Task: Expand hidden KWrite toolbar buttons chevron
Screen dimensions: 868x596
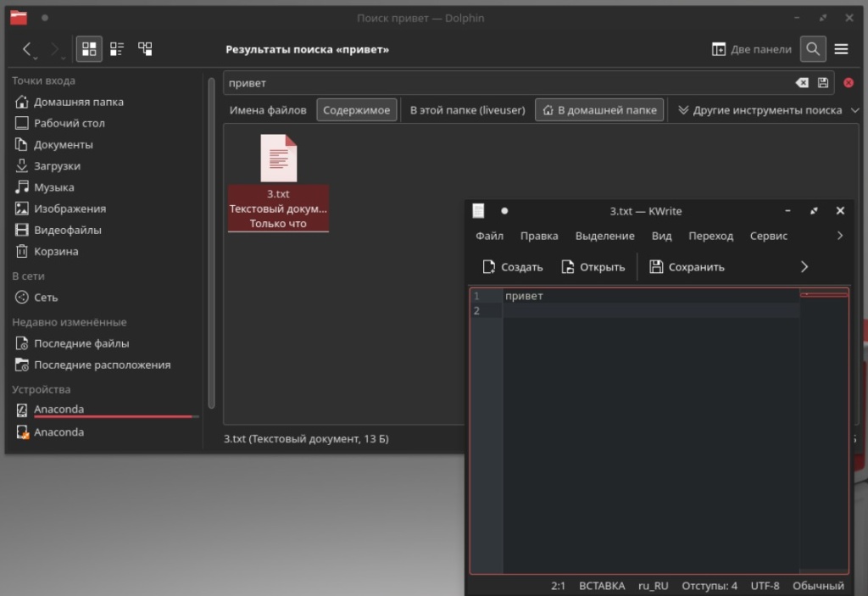Action: pos(804,267)
